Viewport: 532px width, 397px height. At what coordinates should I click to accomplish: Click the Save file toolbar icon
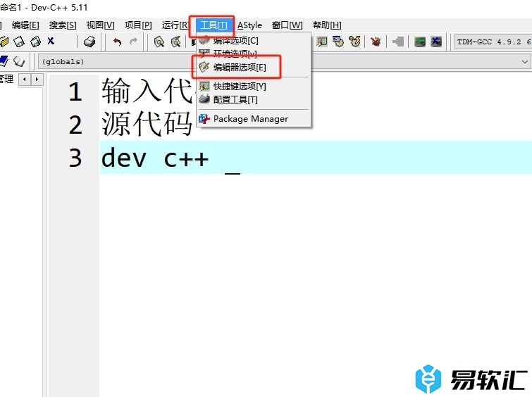[19, 42]
